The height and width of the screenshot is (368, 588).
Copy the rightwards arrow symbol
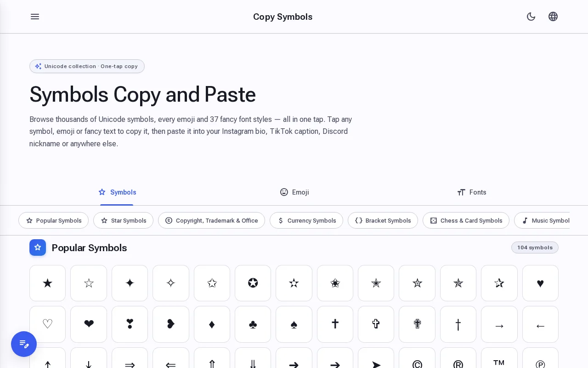499,324
